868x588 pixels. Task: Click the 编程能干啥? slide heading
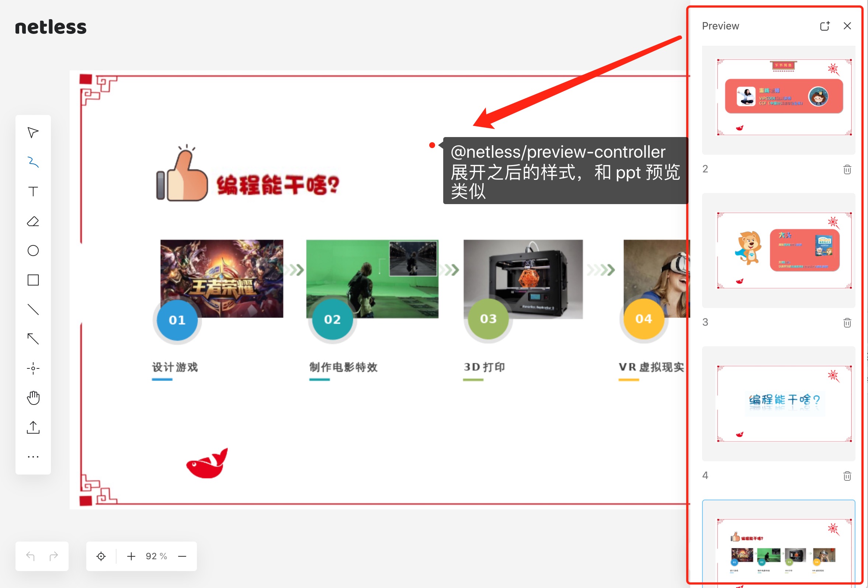coord(278,185)
